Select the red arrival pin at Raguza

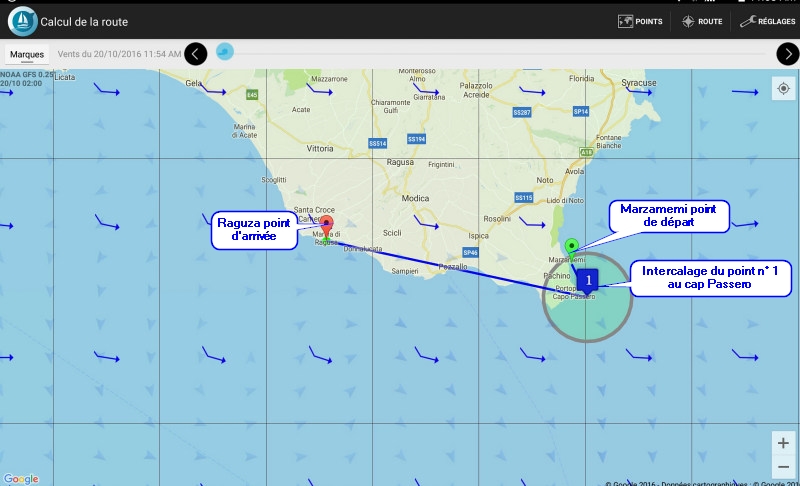(326, 226)
